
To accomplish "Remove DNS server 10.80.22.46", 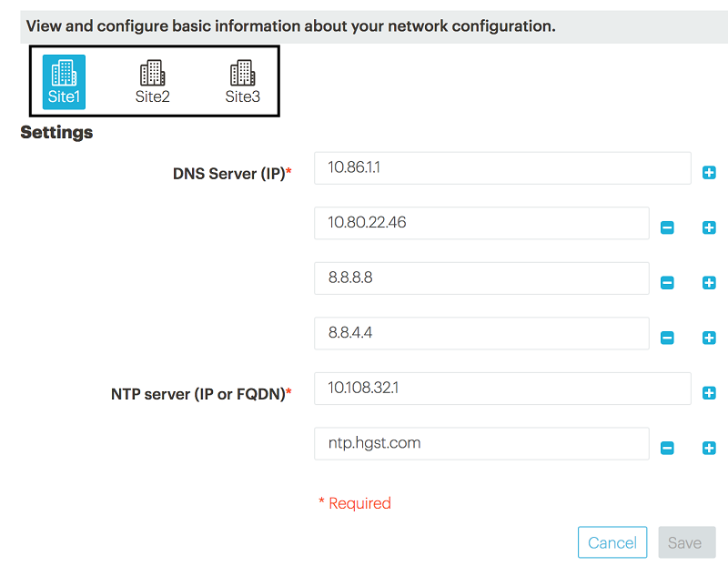I will [x=667, y=227].
